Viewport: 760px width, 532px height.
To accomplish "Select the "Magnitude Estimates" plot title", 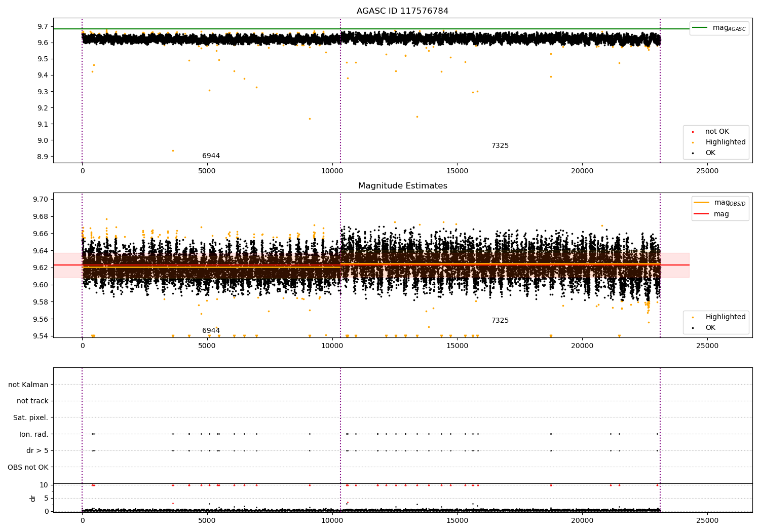I will pos(402,186).
